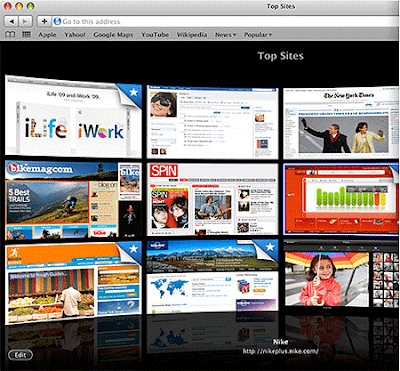Open the SPIN magazine thumbnail
The height and width of the screenshot is (371, 400).
(212, 199)
